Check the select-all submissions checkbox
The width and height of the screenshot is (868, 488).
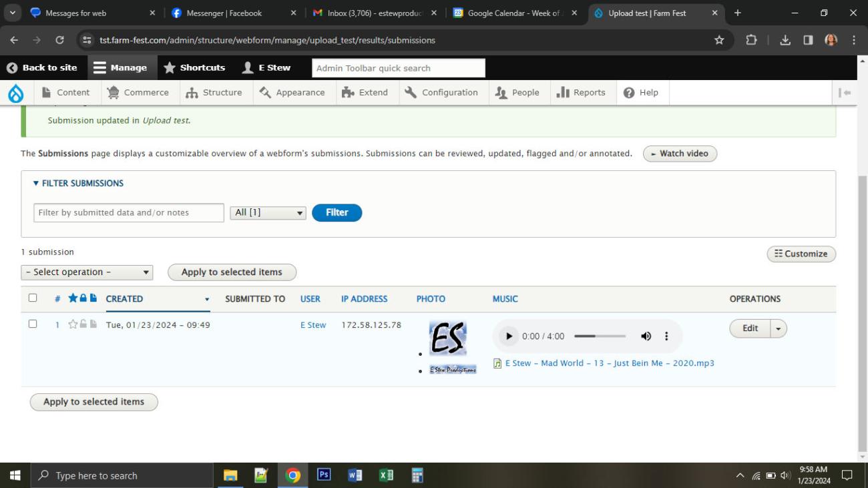tap(33, 298)
